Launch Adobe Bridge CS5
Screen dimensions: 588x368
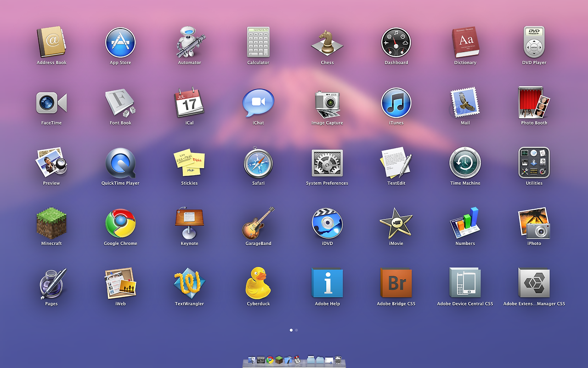(396, 283)
